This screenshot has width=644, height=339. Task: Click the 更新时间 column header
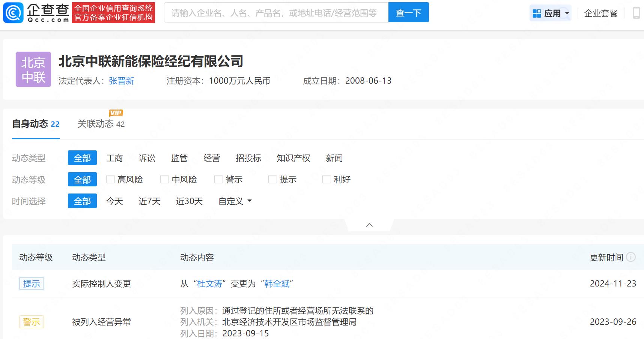606,258
